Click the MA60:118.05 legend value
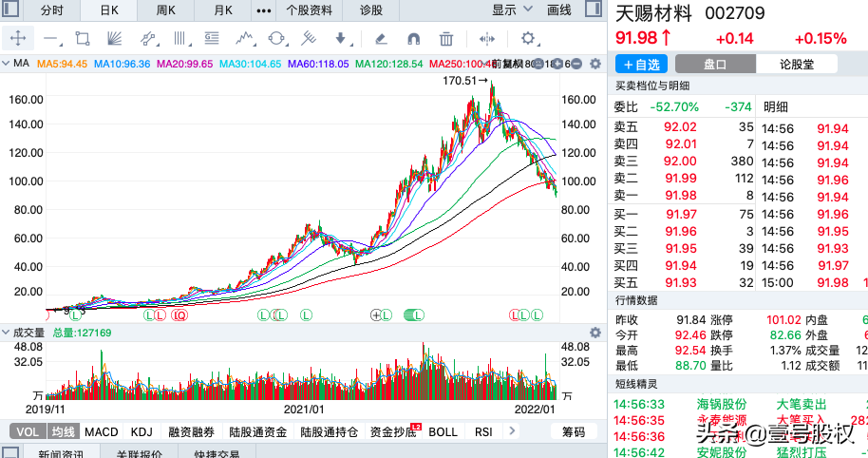This screenshot has width=868, height=458. 318,64
